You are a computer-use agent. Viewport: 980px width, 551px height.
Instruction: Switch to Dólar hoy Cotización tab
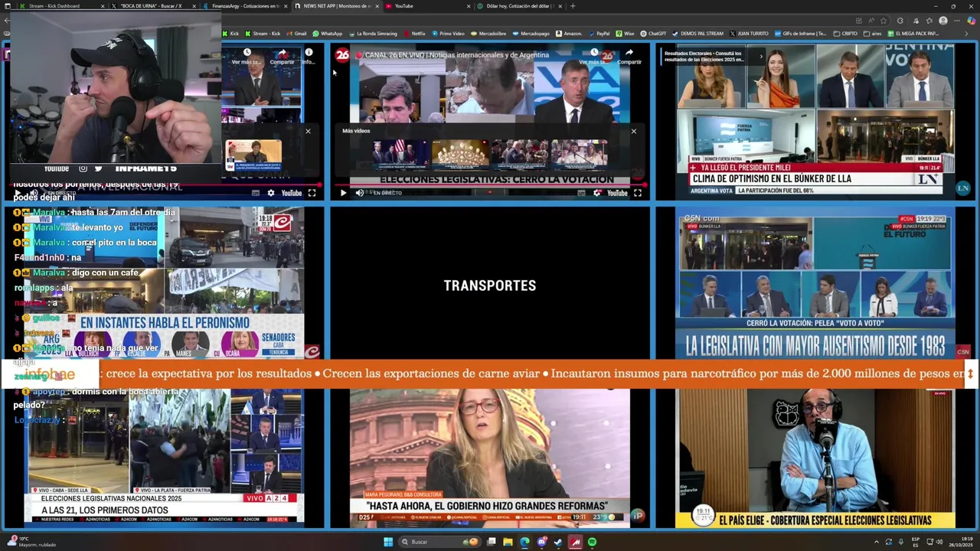point(519,6)
